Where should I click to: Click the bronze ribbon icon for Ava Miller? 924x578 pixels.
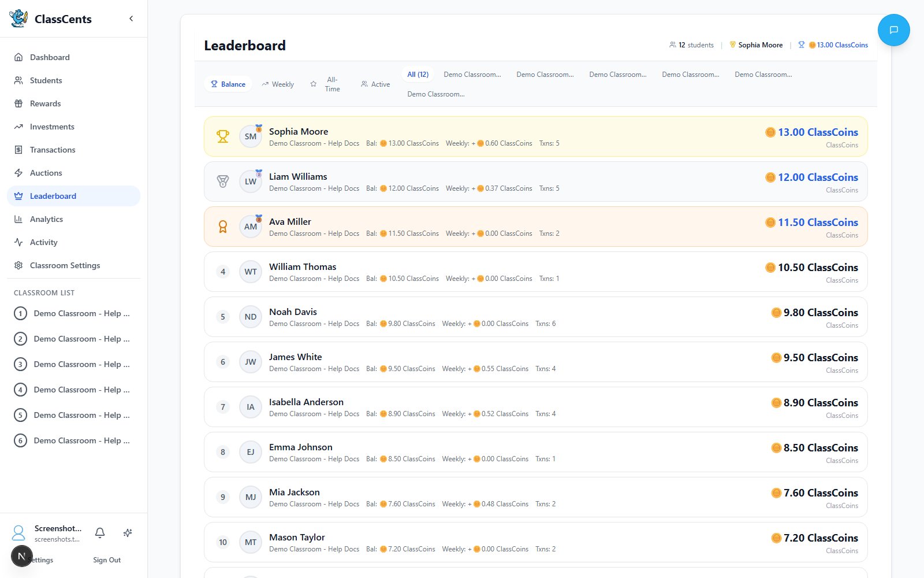[223, 227]
